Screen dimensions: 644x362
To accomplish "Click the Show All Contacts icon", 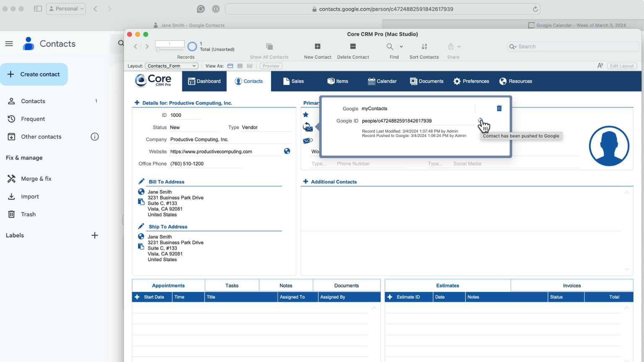I will click(269, 47).
